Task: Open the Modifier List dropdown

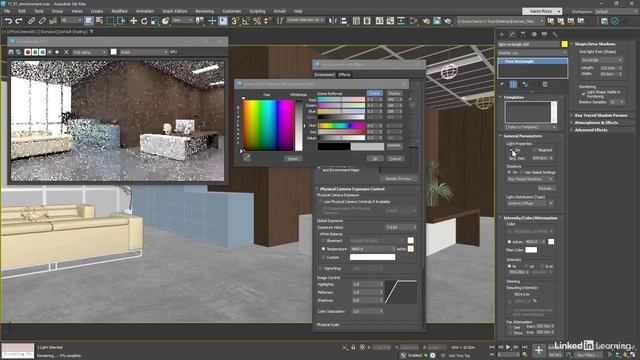Action: pyautogui.click(x=532, y=53)
